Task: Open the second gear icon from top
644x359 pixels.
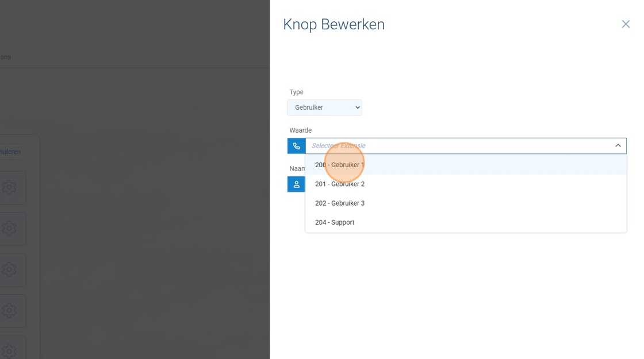Action: [x=9, y=229]
